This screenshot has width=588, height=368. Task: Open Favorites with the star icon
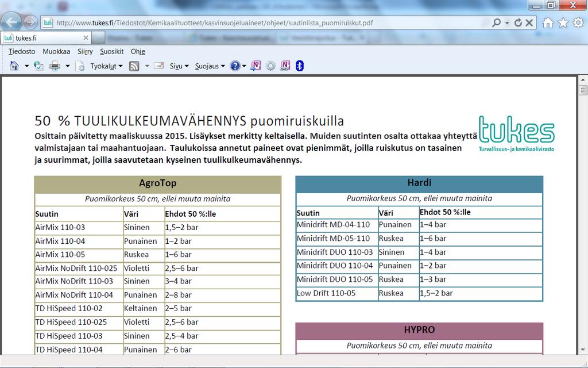(x=563, y=23)
